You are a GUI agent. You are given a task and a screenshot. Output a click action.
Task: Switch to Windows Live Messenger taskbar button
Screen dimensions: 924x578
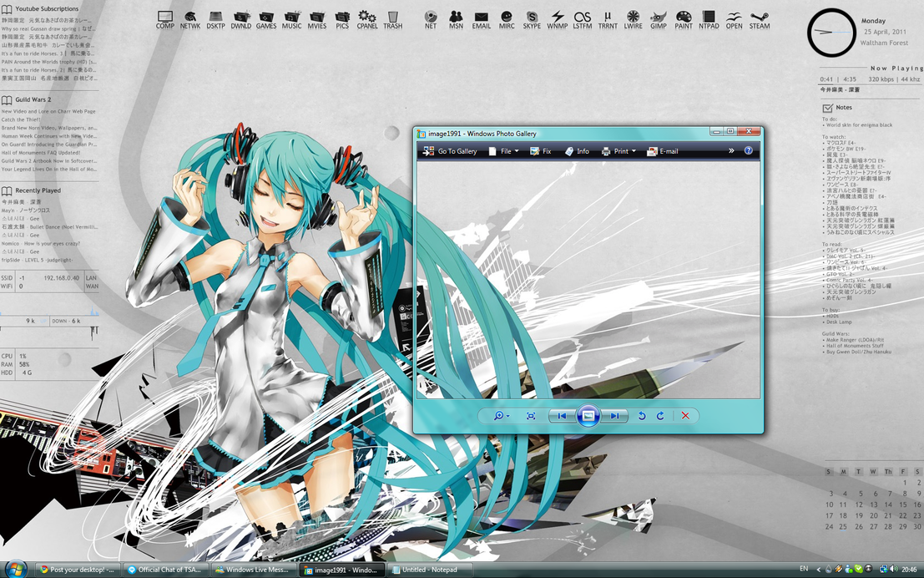(253, 570)
